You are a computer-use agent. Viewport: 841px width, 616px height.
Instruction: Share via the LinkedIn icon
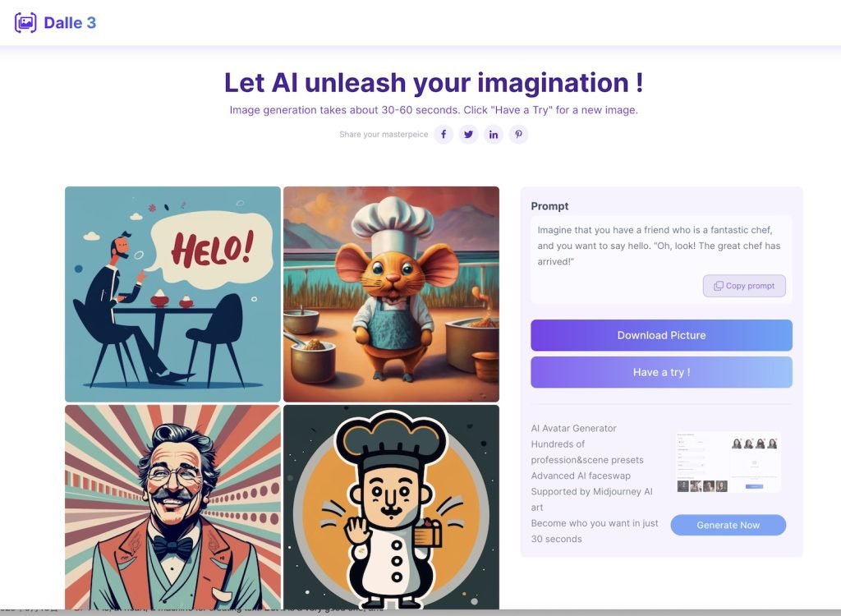(494, 134)
